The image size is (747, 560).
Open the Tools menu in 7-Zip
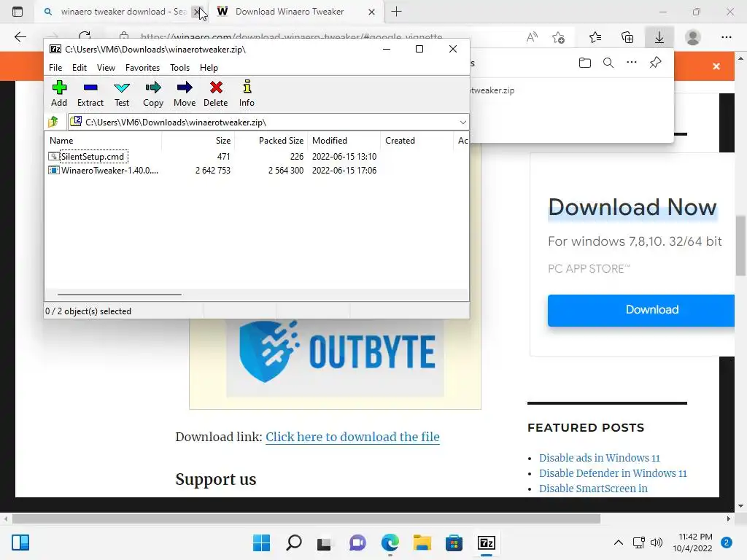coord(179,68)
